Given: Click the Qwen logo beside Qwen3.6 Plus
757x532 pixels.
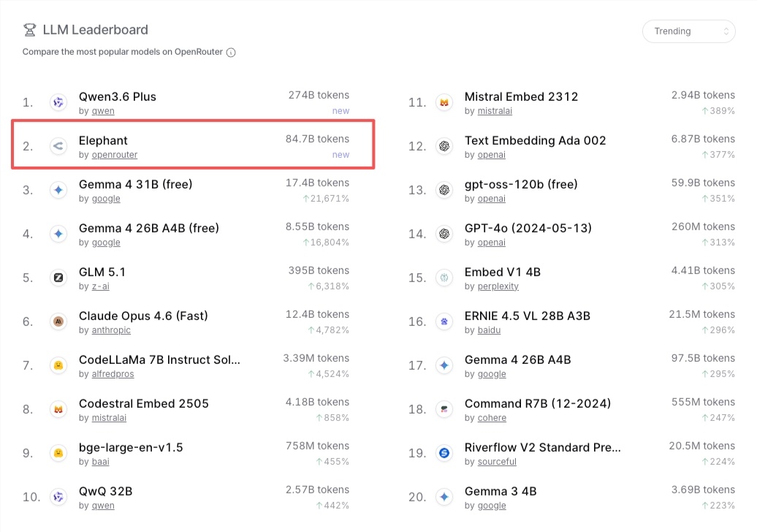Looking at the screenshot, I should coord(58,102).
